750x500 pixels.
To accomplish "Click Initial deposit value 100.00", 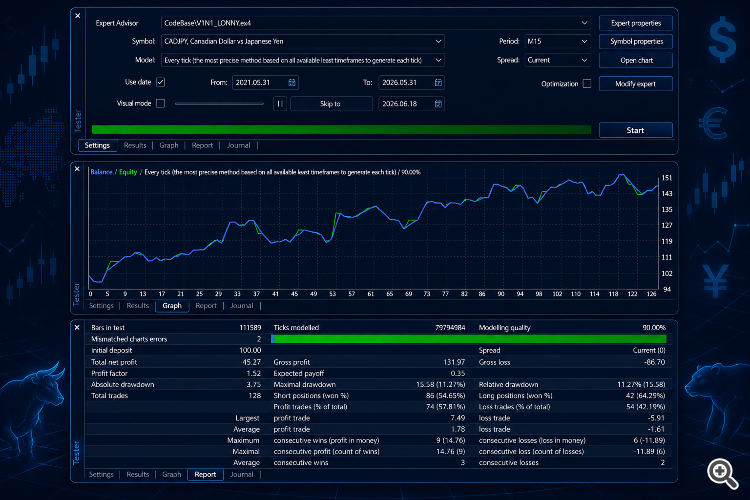I will click(250, 350).
